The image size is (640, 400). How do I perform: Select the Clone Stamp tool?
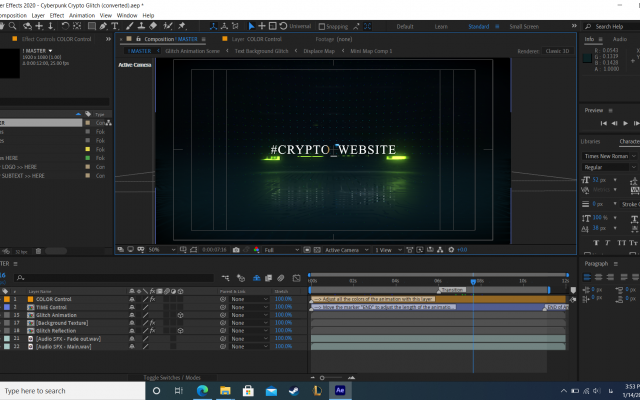(141, 26)
